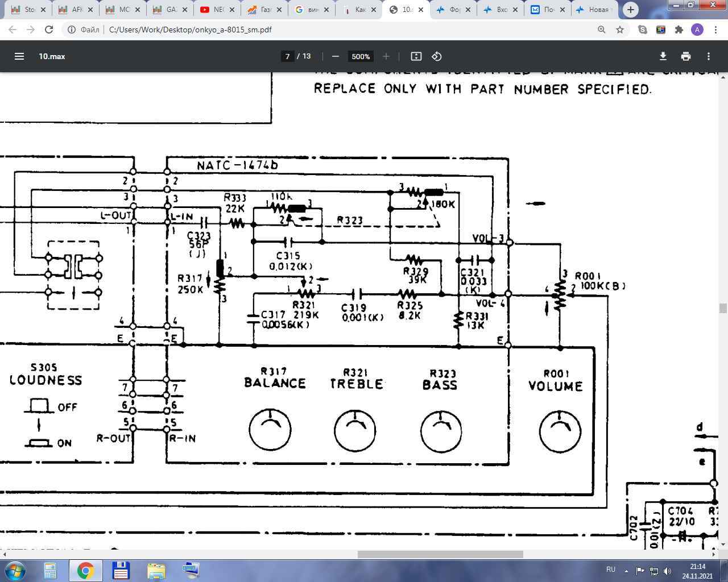Switch to the Google search tab

tap(310, 10)
